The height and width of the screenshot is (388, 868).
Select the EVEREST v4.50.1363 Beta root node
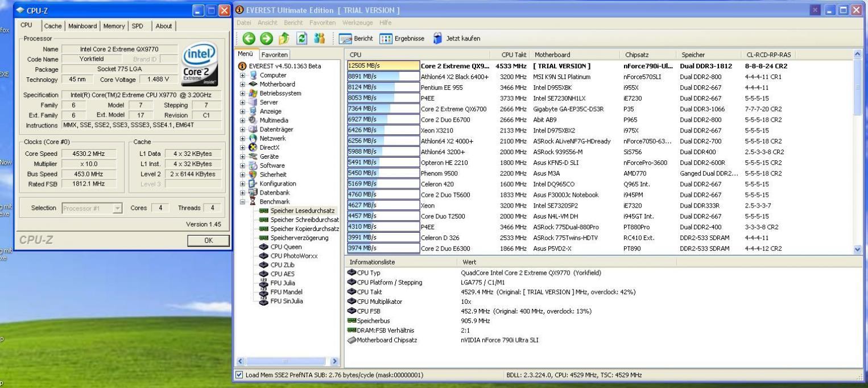pyautogui.click(x=280, y=66)
